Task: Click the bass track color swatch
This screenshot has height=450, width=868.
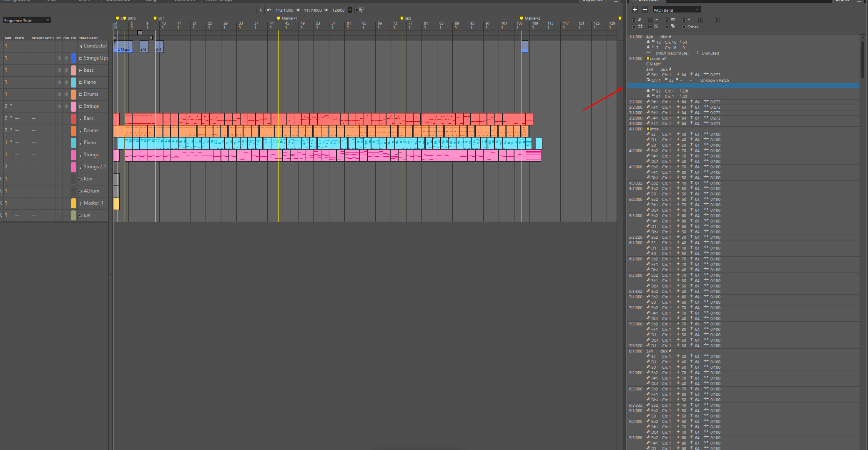Action: 73,70
